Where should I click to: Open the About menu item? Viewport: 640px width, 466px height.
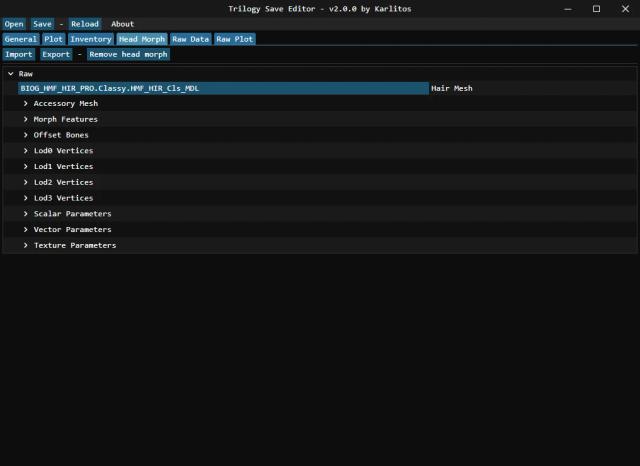(x=122, y=24)
